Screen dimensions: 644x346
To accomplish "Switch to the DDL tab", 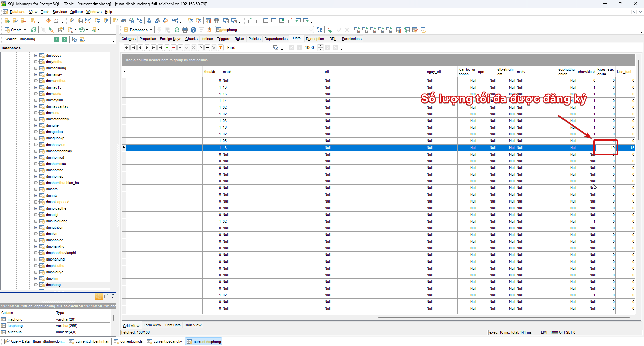I will 333,39.
